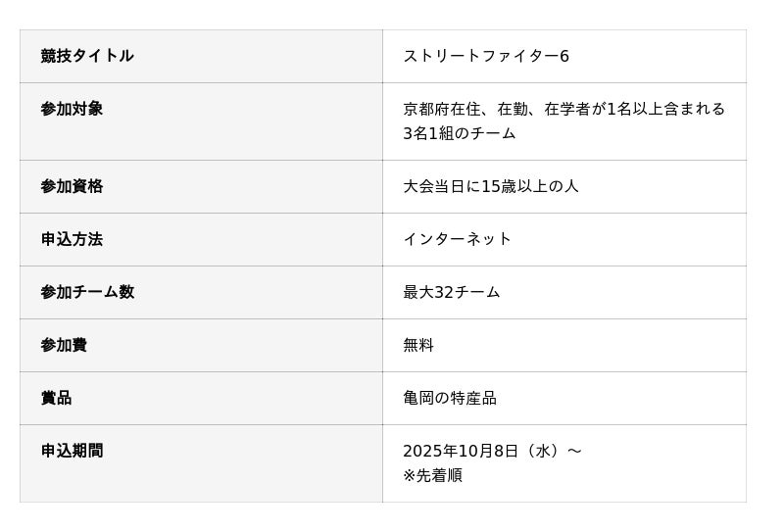
Task: Click the 参加費 row label
Action: point(64,345)
